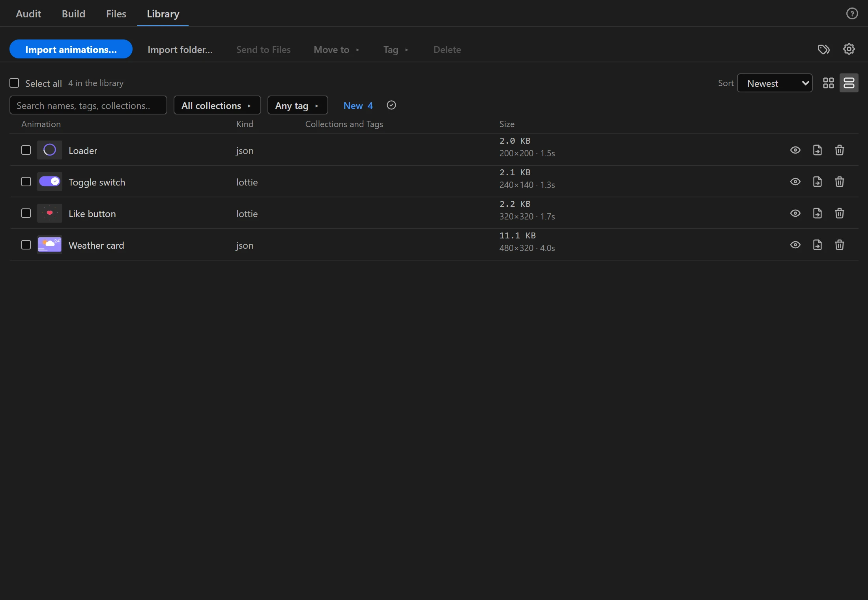Filter by New 4 items
This screenshot has width=868, height=600.
(x=358, y=105)
